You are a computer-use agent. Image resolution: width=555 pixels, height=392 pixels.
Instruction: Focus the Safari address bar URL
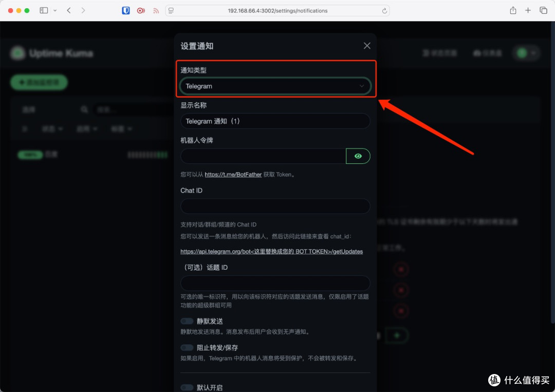click(x=277, y=11)
